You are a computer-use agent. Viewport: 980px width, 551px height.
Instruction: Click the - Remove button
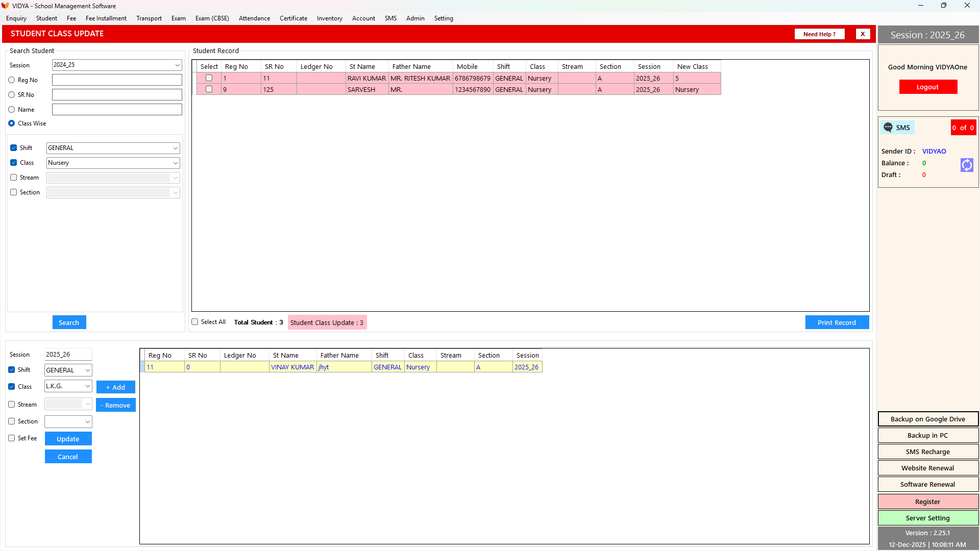tap(116, 405)
